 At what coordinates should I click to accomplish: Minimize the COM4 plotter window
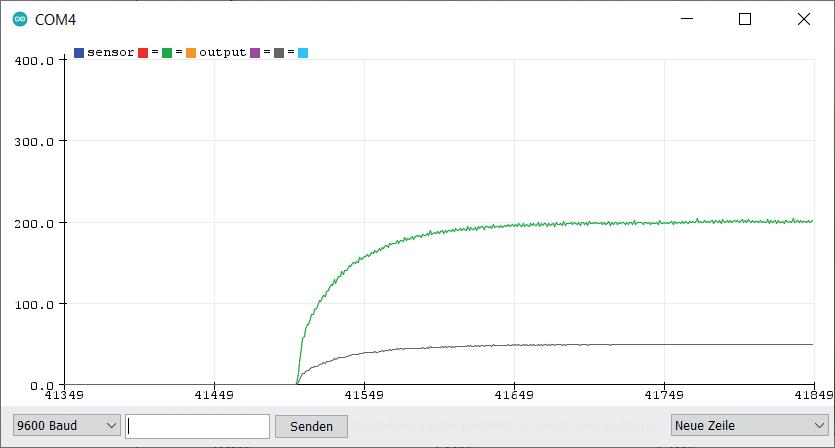(x=687, y=19)
